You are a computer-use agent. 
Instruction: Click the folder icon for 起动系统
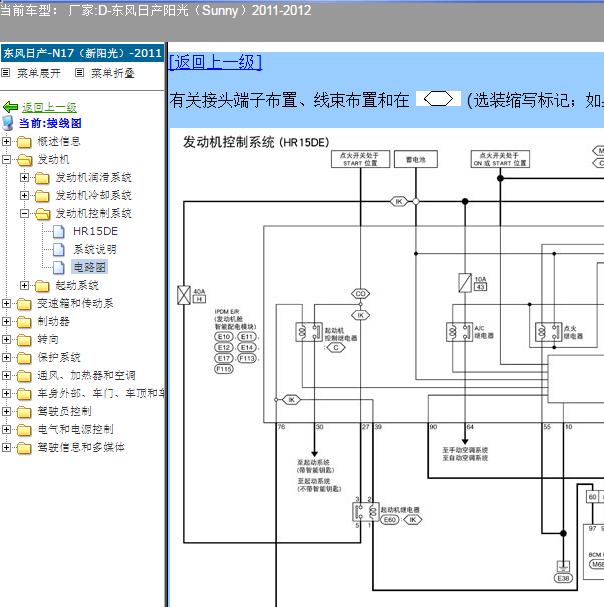[42, 286]
